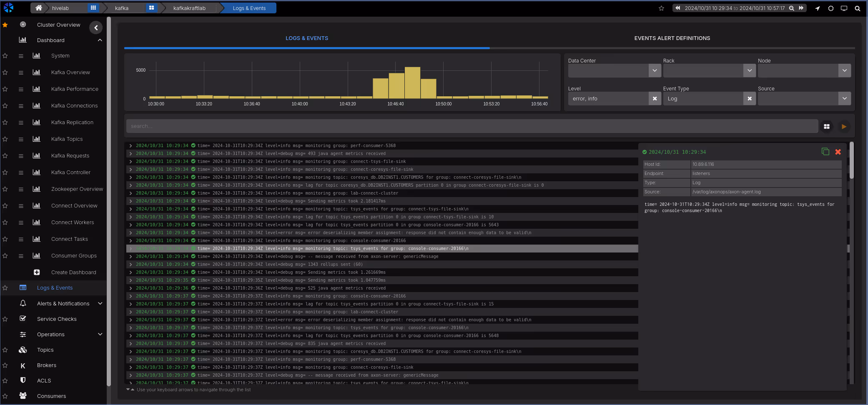This screenshot has height=405, width=868.
Task: Click the play button beside search
Action: click(x=844, y=126)
